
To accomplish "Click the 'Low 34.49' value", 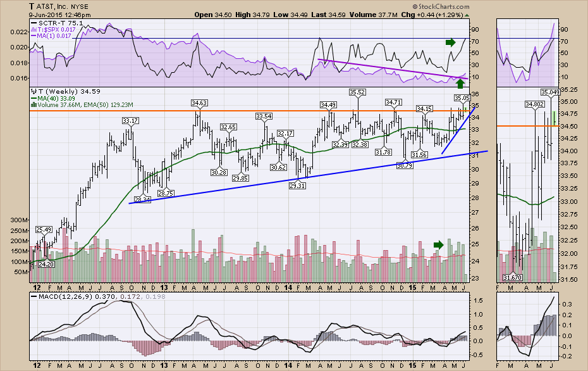I will click(x=291, y=15).
